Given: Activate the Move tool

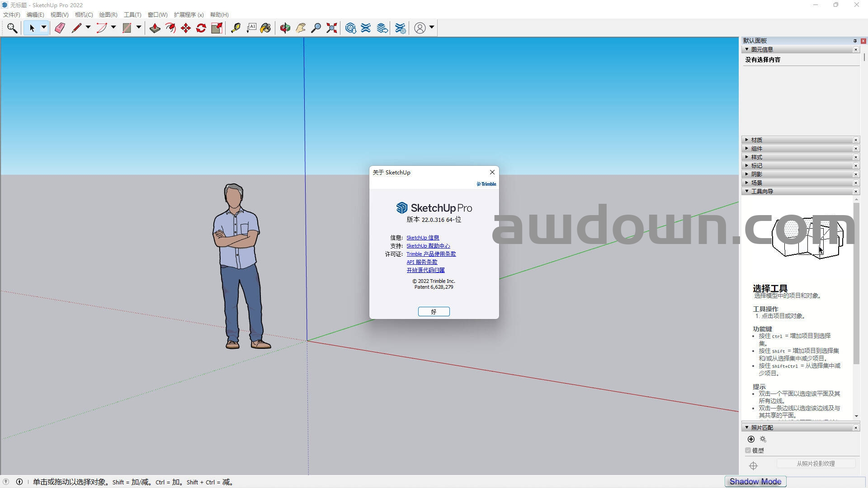Looking at the screenshot, I should (186, 28).
